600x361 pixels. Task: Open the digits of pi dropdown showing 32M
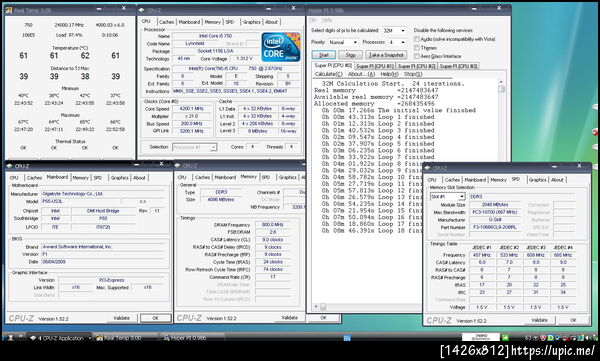click(x=394, y=30)
